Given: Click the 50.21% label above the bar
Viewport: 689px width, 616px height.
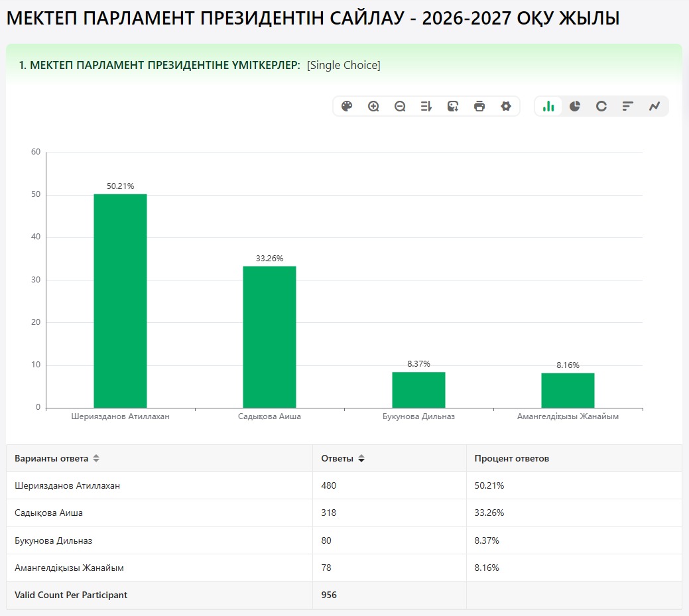Looking at the screenshot, I should pyautogui.click(x=121, y=186).
